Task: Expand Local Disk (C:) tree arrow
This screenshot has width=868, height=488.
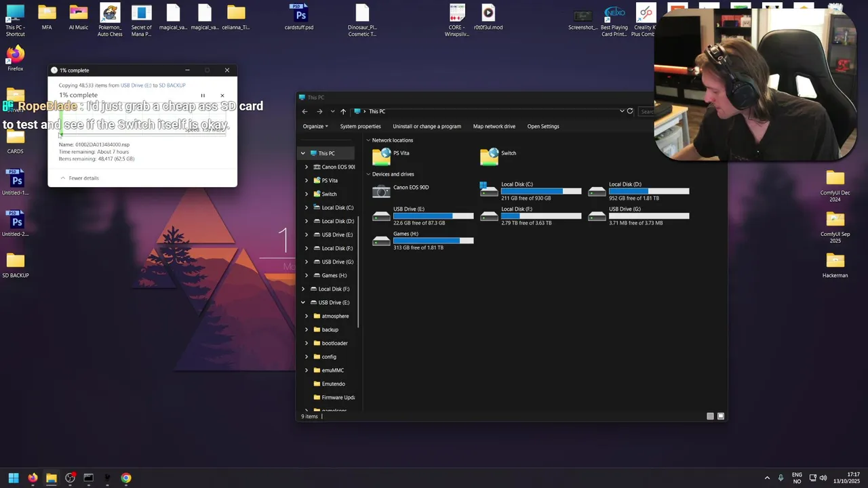Action: [307, 207]
